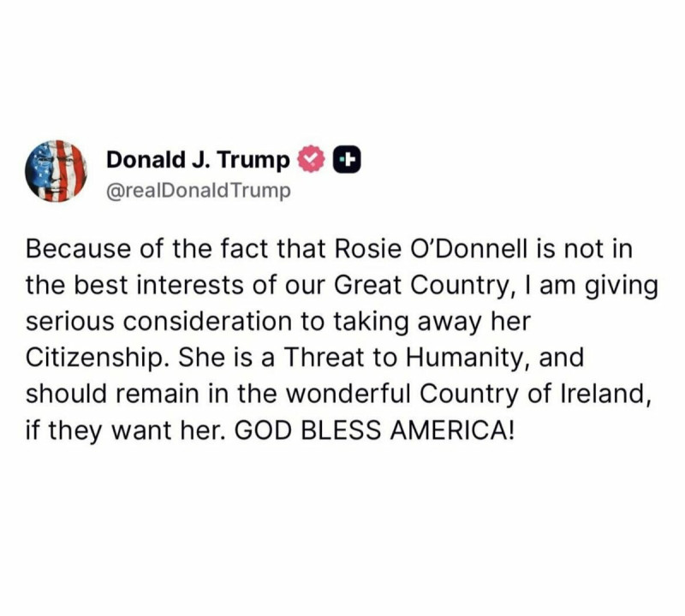Click the phrase serious consideration
The height and width of the screenshot is (616, 685).
[158, 322]
